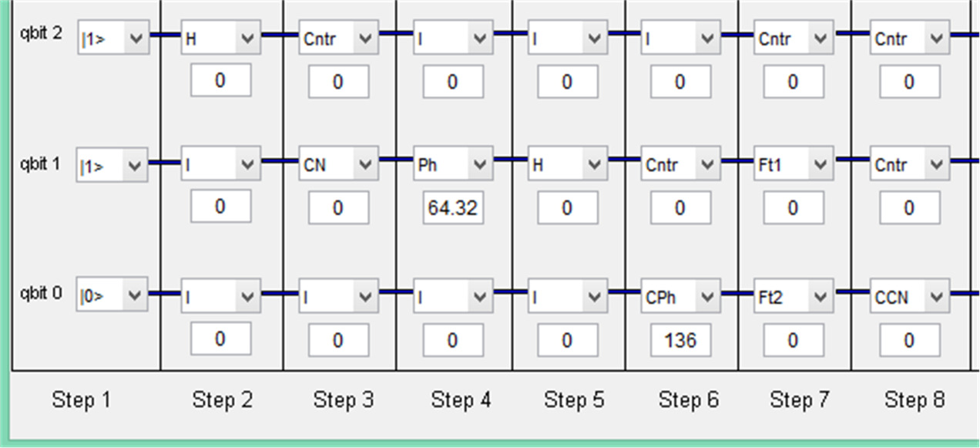Open the H gate dropdown in Step 5
Screen dimensions: 980x448
pyautogui.click(x=566, y=165)
